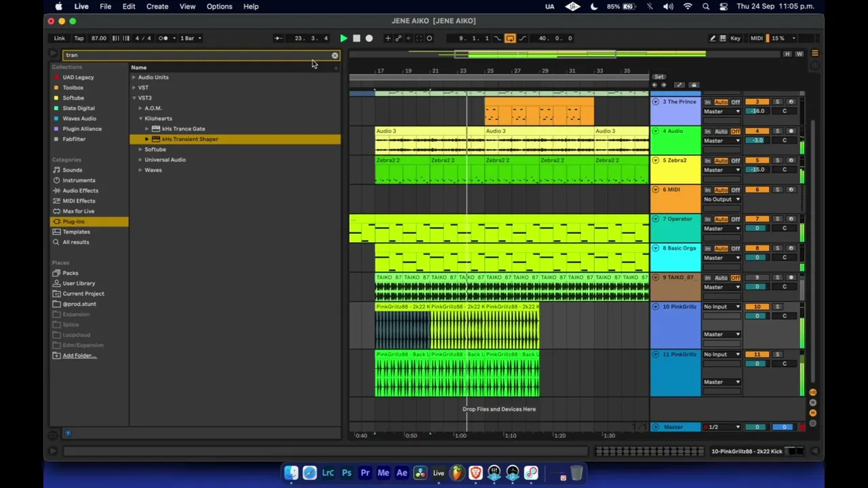Screen dimensions: 868x488
Task: Enable Draw Mode pencil icon
Action: point(712,38)
